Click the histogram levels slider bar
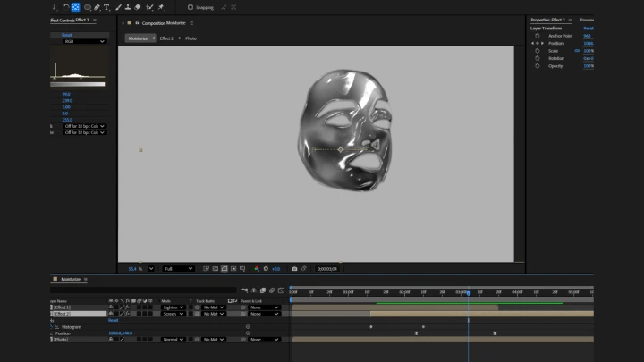The image size is (644, 362). tap(78, 84)
